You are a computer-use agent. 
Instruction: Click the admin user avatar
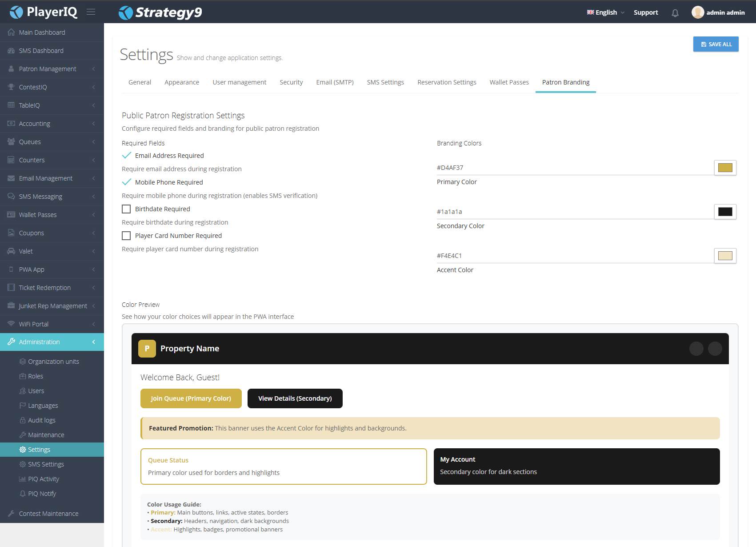(697, 12)
